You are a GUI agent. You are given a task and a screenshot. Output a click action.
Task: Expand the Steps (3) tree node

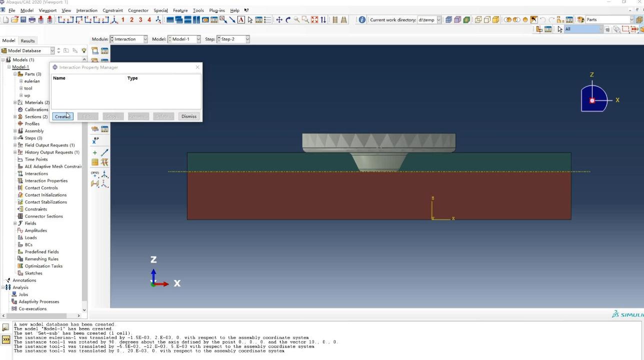click(x=15, y=138)
